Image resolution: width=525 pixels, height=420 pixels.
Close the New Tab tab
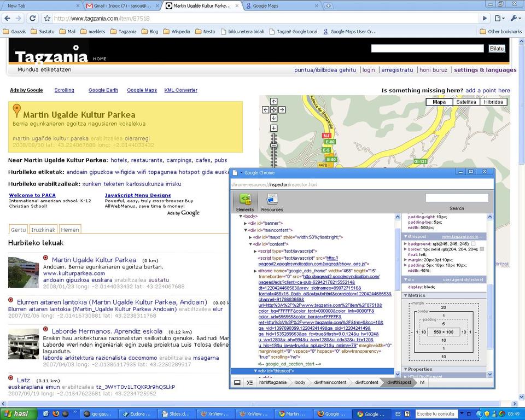(78, 5)
